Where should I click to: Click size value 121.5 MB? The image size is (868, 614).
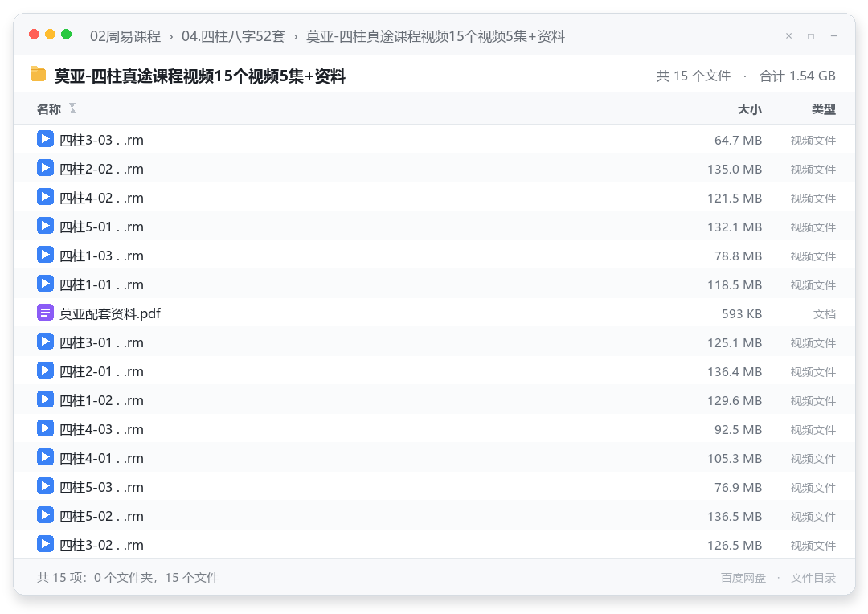(735, 199)
